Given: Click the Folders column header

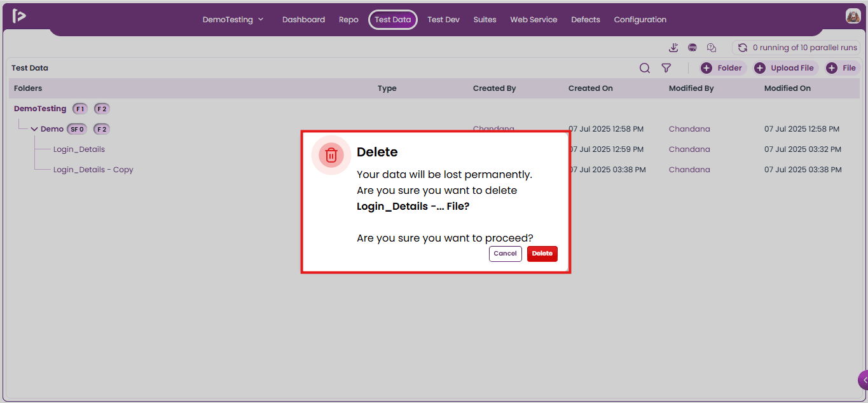Looking at the screenshot, I should pyautogui.click(x=28, y=88).
